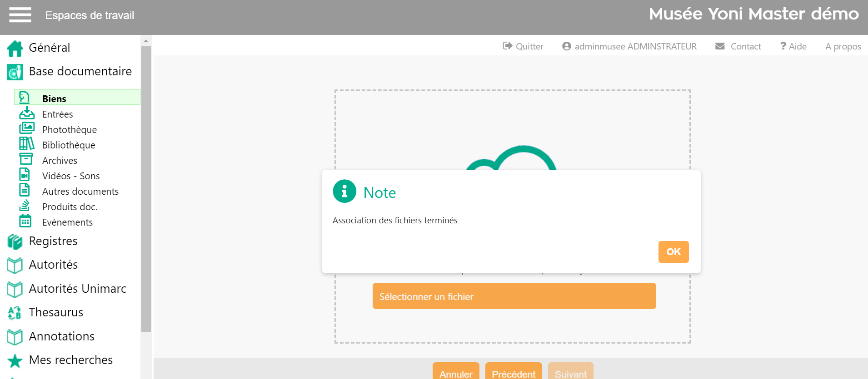868x379 pixels.
Task: Click Quitter to log out
Action: [523, 46]
